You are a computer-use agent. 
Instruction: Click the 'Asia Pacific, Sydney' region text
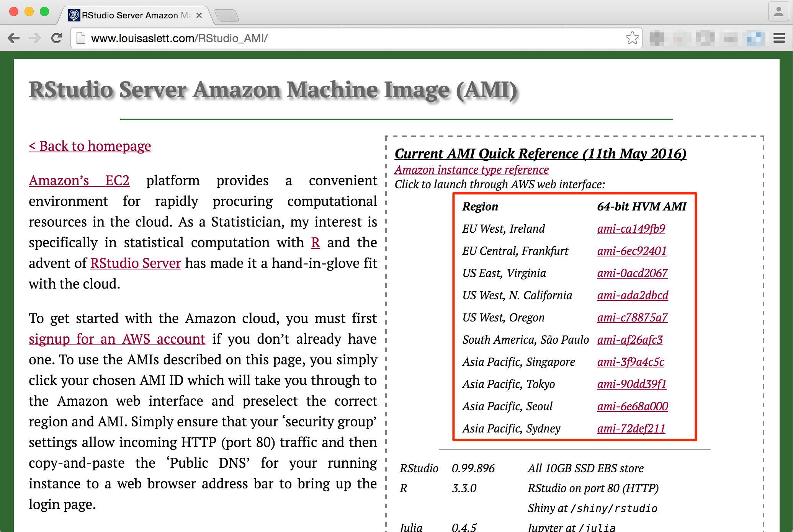point(511,429)
